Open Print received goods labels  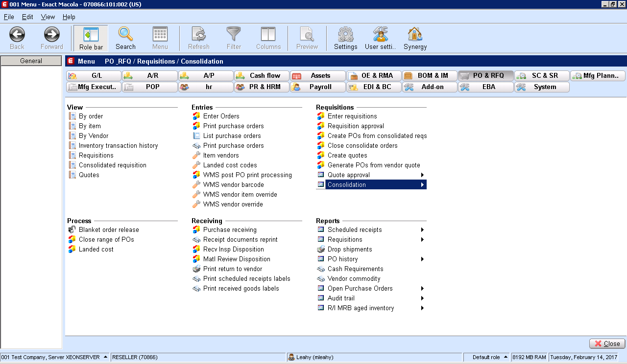241,289
